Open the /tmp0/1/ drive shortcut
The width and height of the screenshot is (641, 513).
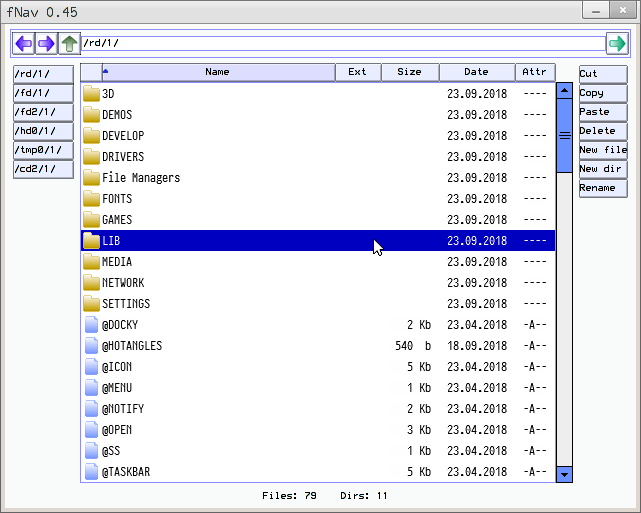(43, 150)
